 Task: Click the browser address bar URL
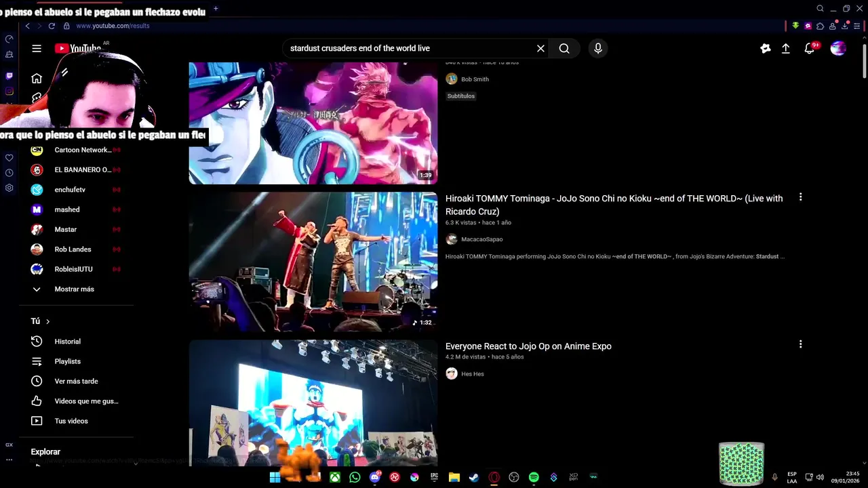(113, 26)
